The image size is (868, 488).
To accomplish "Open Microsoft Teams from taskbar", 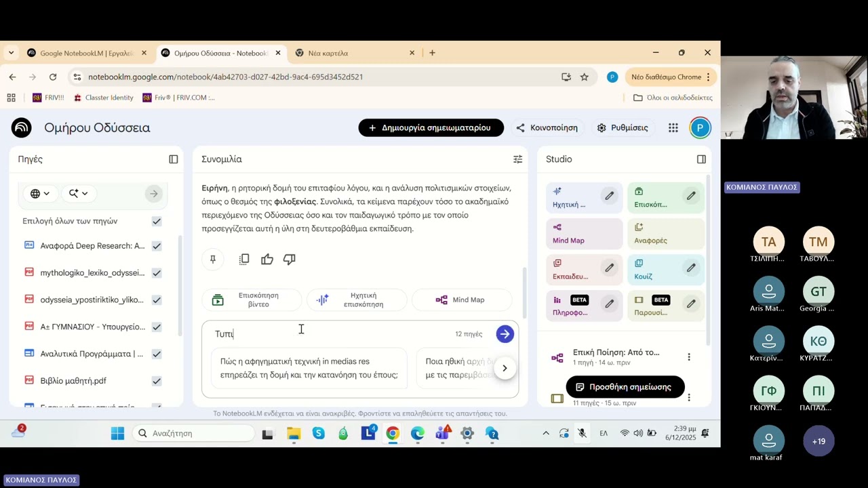I will [x=442, y=433].
